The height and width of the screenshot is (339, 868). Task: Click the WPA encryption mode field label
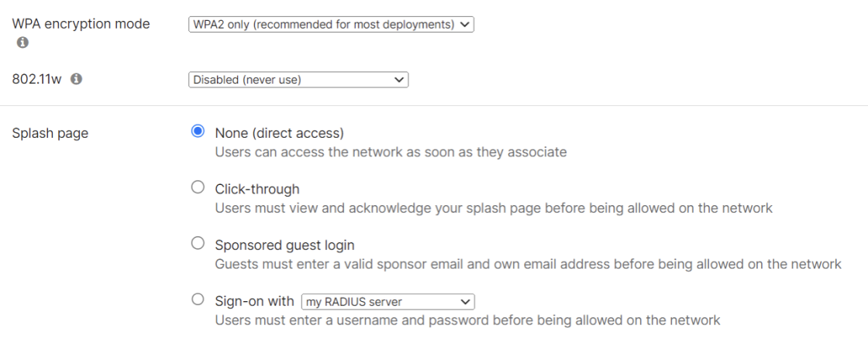click(81, 24)
